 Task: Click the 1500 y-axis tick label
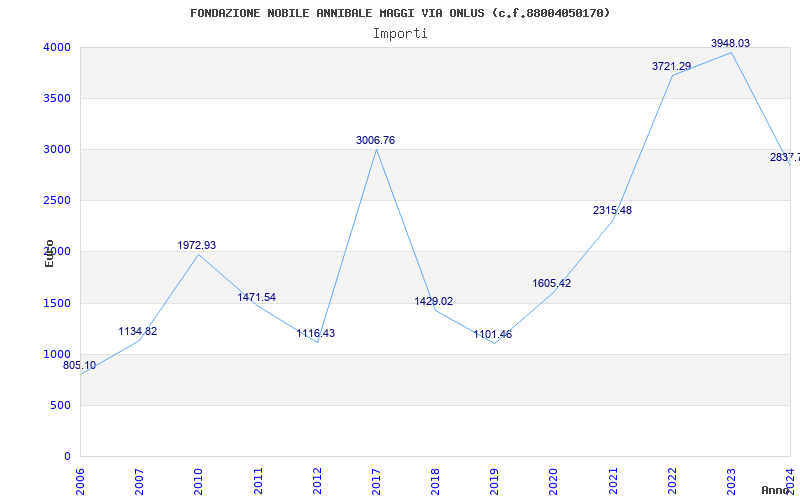(57, 304)
